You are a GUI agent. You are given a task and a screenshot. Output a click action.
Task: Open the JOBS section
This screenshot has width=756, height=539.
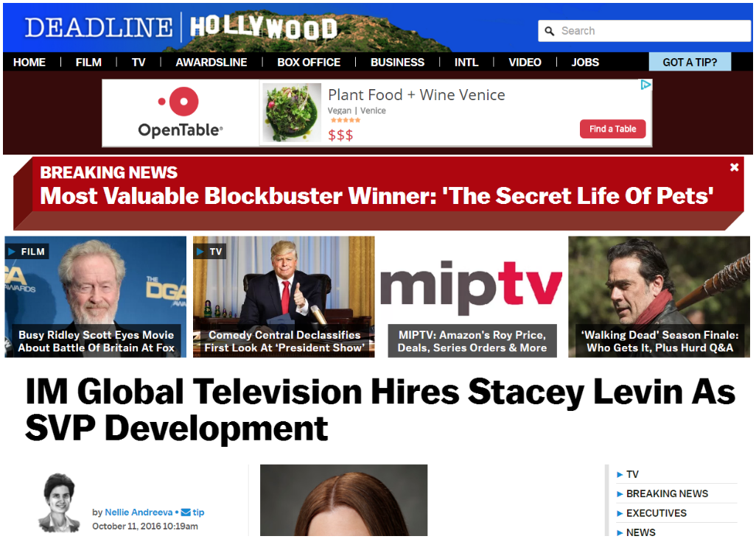point(585,62)
